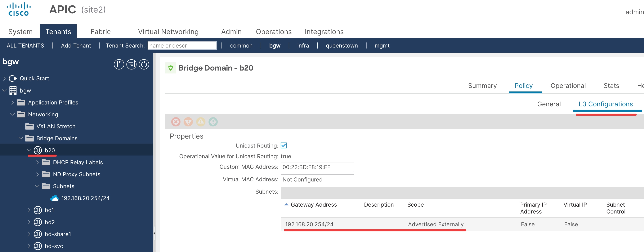Screen dimensions: 644x252
Task: Expand the Quick Start node
Action: [x=4, y=78]
